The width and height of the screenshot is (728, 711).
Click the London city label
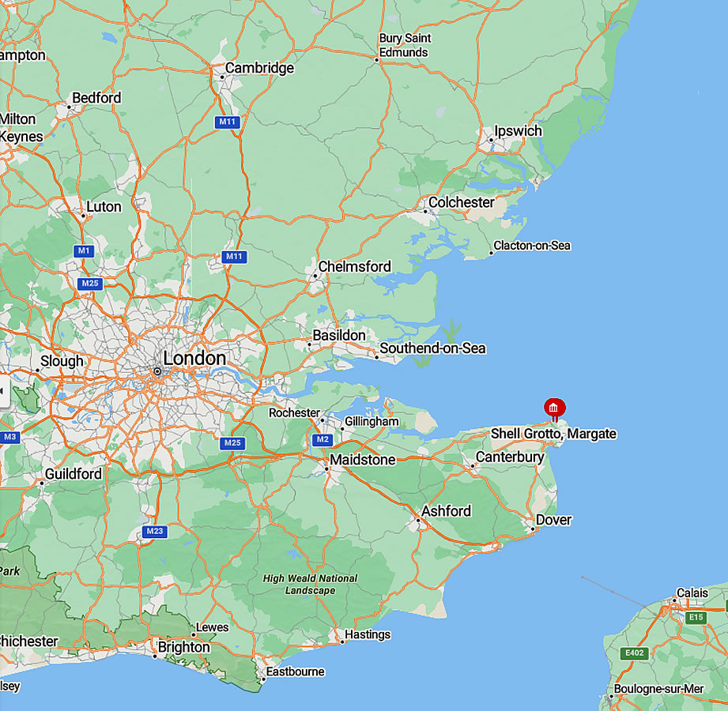(x=194, y=359)
